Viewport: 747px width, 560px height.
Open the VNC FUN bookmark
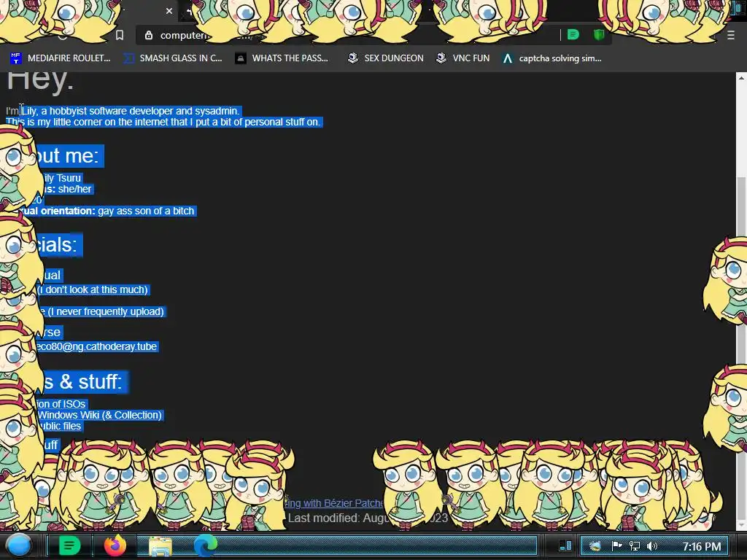[463, 58]
